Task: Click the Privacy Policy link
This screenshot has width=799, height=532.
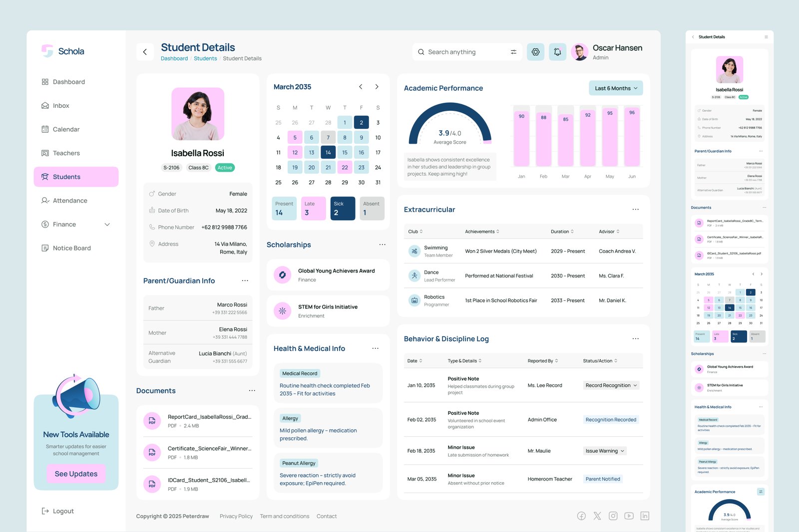Action: 236,516
